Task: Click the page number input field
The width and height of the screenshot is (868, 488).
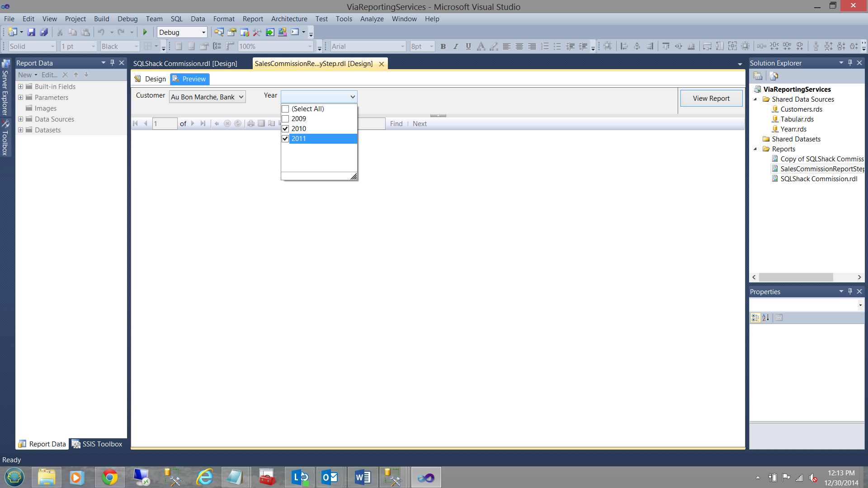Action: pos(164,123)
